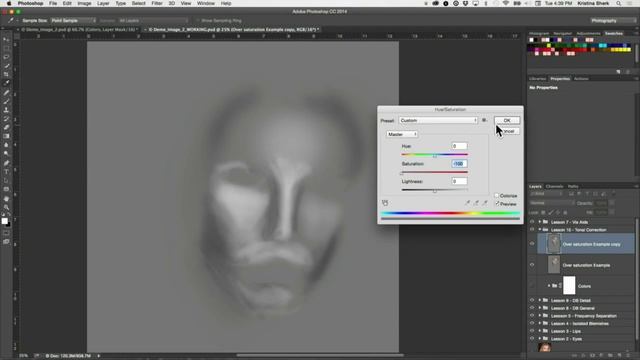This screenshot has width=640, height=360.
Task: Click the Apple menu icon
Action: tap(9, 3)
